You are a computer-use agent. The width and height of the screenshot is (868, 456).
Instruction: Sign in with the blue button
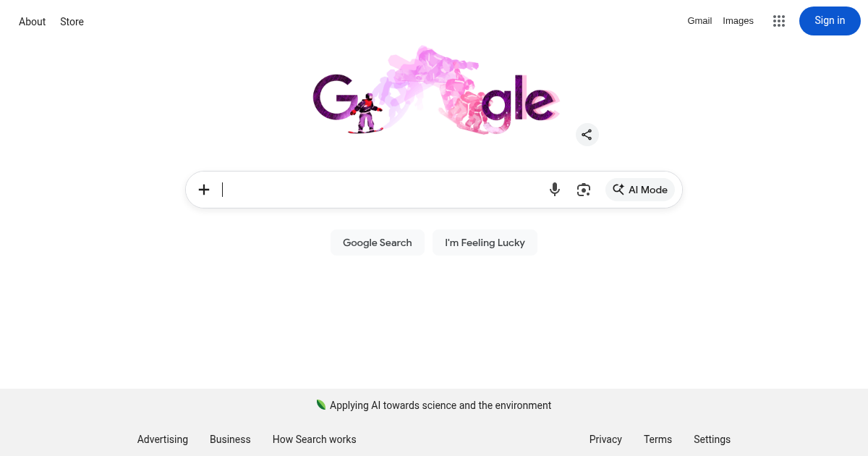tap(830, 21)
